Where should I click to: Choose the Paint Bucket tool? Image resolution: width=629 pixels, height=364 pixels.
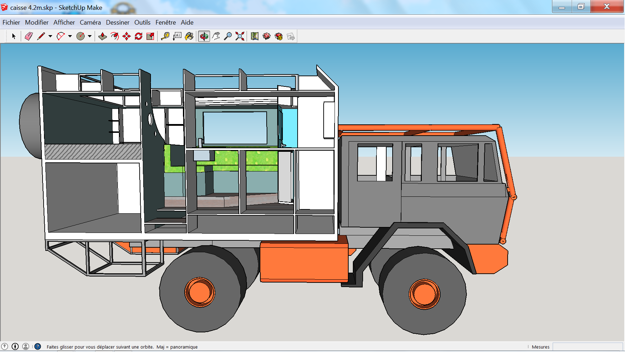pos(189,36)
